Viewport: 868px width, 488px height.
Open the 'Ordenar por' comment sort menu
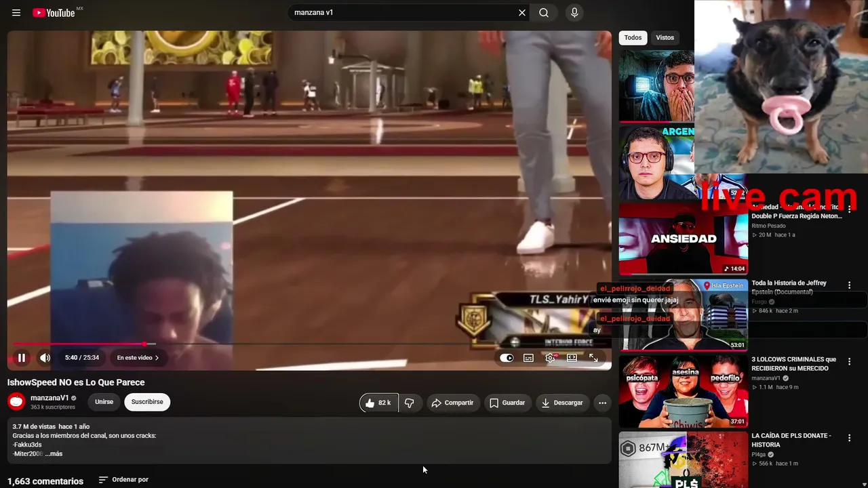(x=123, y=480)
